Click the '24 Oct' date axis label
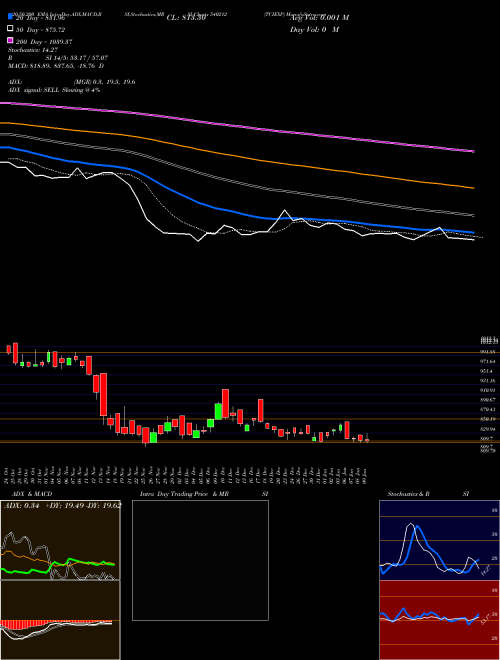 click(8, 476)
